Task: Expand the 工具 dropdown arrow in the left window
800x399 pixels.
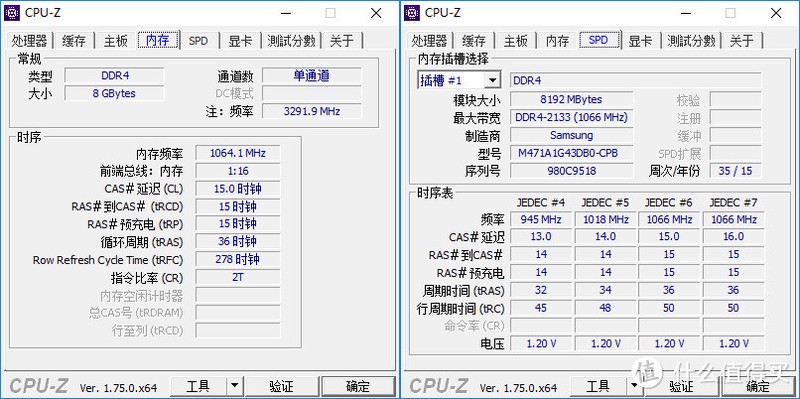Action: (x=234, y=387)
